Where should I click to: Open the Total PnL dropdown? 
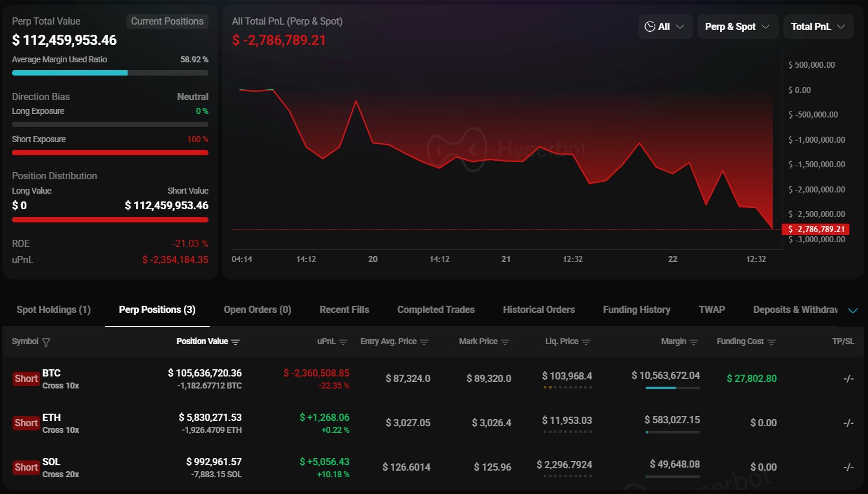[818, 26]
